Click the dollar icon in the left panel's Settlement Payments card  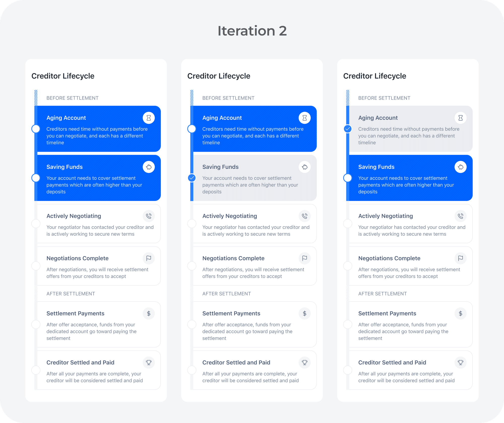click(x=149, y=313)
